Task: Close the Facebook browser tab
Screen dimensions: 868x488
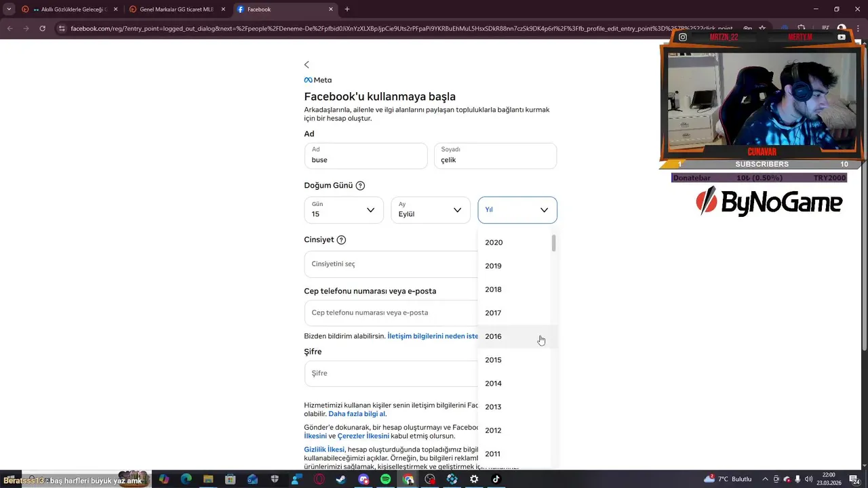Action: [331, 9]
